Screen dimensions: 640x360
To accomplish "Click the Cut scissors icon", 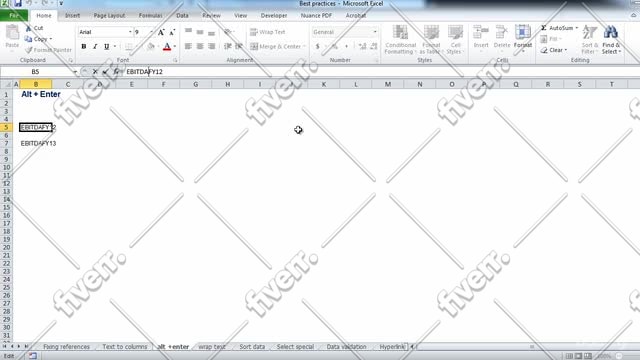I will (x=28, y=28).
